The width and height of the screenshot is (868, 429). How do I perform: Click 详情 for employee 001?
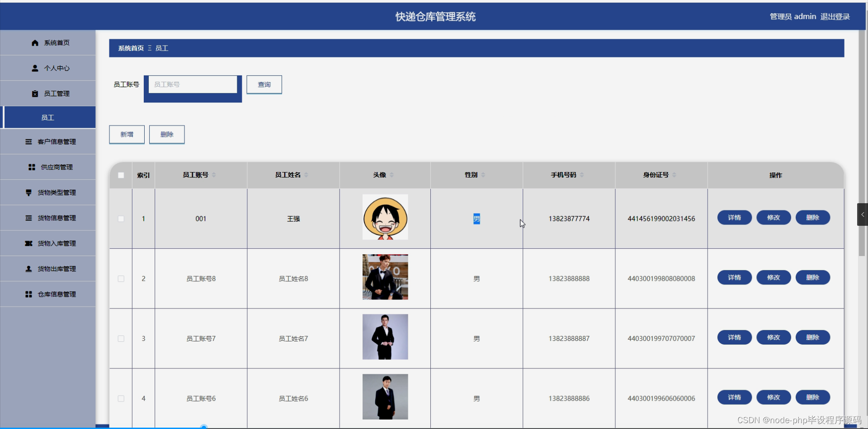click(734, 217)
